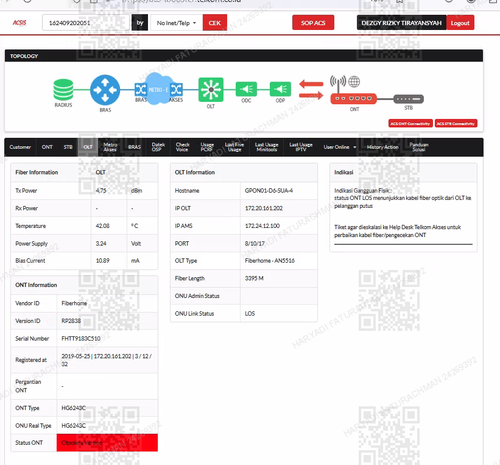Open the Last Five Usage tab
The width and height of the screenshot is (500, 465).
tap(234, 147)
